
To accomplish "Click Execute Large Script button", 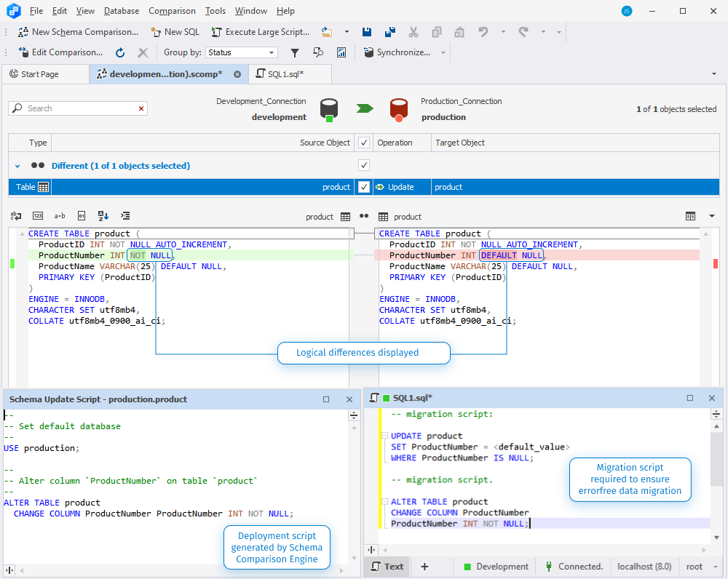I will point(261,32).
